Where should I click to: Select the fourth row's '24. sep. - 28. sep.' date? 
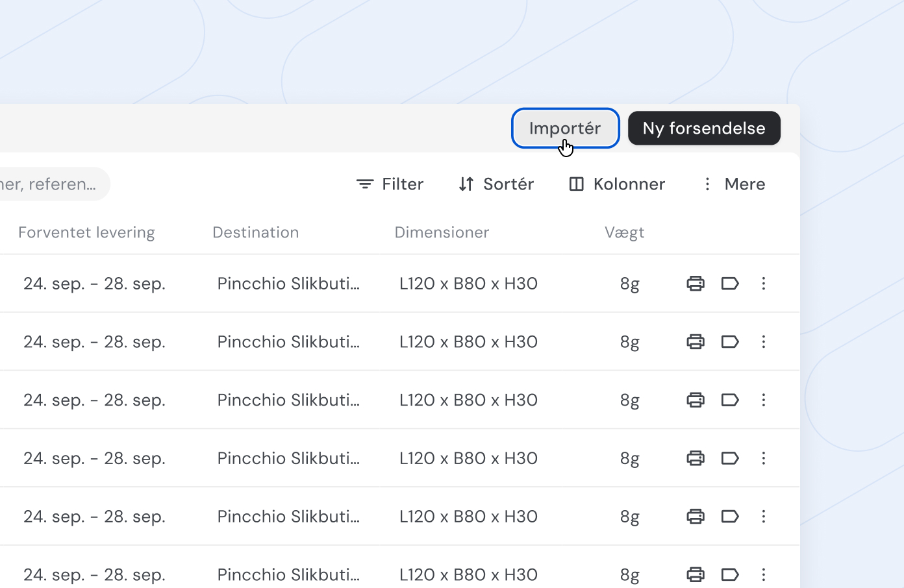(x=95, y=458)
